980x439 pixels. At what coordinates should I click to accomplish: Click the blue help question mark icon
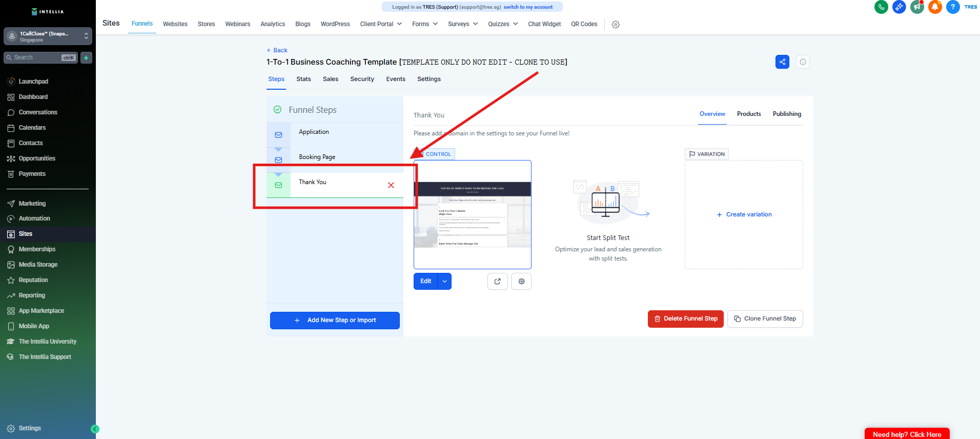(x=953, y=7)
